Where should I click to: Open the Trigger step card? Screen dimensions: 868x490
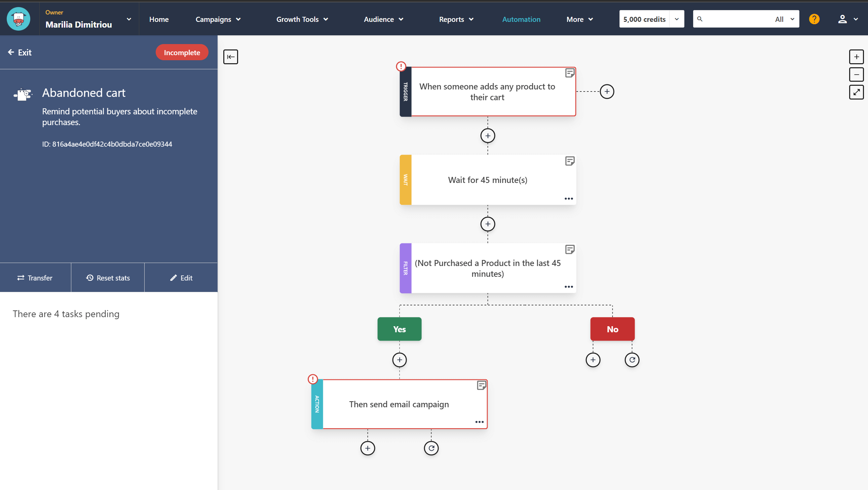pyautogui.click(x=488, y=92)
